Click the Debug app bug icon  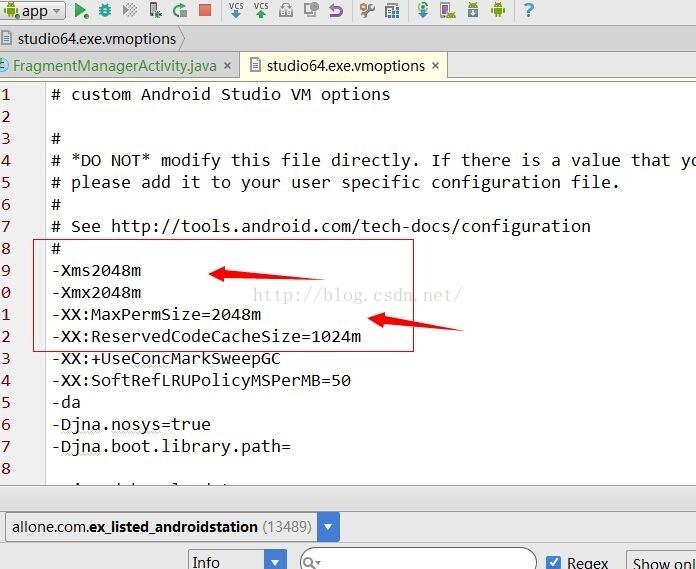[105, 10]
